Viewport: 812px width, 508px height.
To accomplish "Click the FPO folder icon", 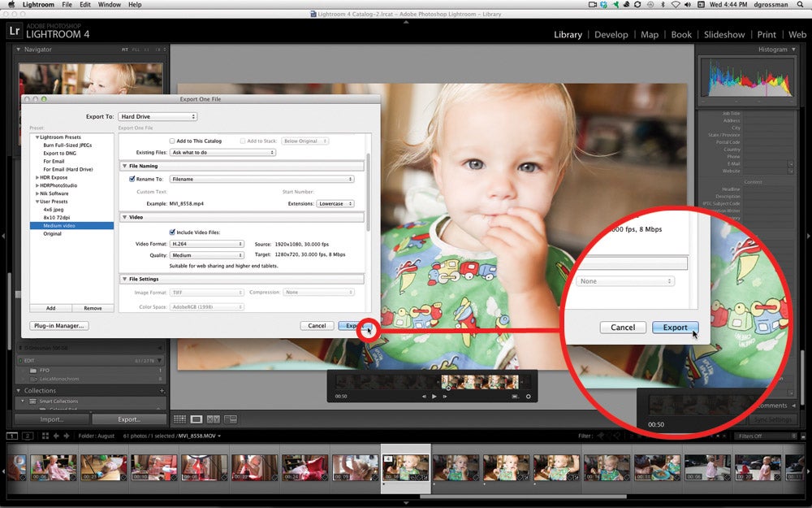I will (x=33, y=371).
